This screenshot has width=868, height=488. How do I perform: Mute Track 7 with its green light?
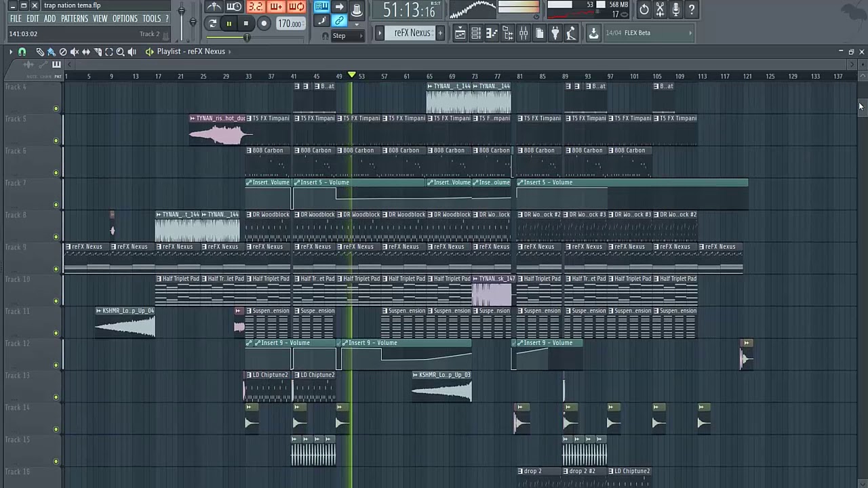tap(56, 205)
